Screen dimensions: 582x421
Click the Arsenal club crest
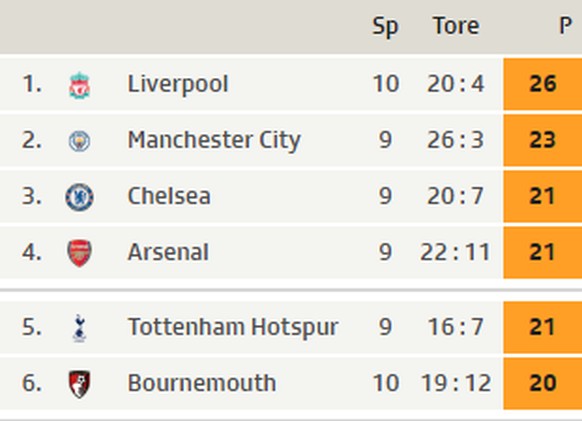[79, 253]
